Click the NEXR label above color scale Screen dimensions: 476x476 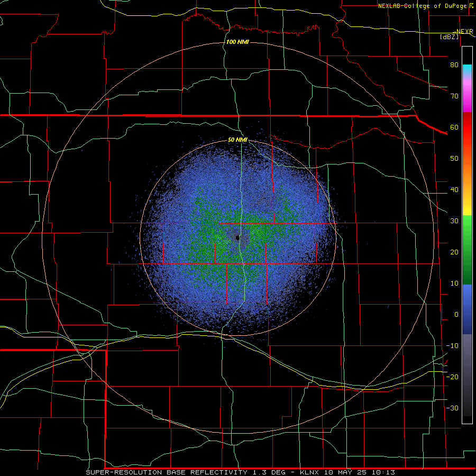[464, 32]
